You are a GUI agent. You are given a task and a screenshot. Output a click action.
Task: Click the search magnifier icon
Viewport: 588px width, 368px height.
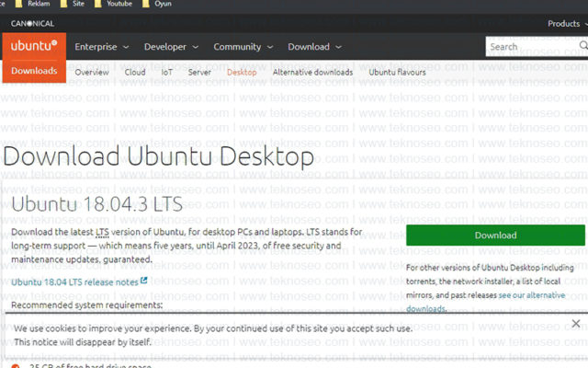[583, 46]
